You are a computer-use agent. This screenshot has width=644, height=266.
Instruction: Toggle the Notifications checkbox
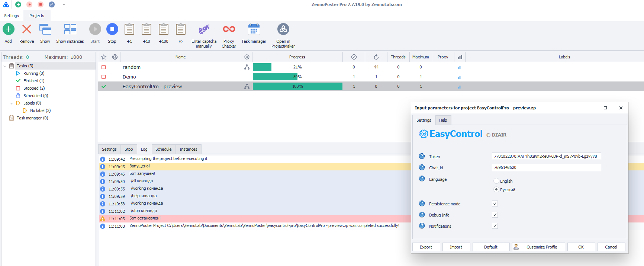[x=495, y=226]
